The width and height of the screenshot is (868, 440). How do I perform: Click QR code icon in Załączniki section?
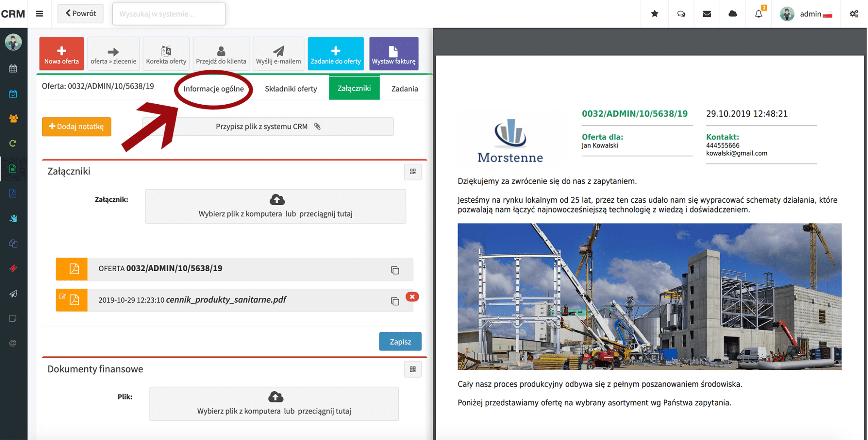413,172
